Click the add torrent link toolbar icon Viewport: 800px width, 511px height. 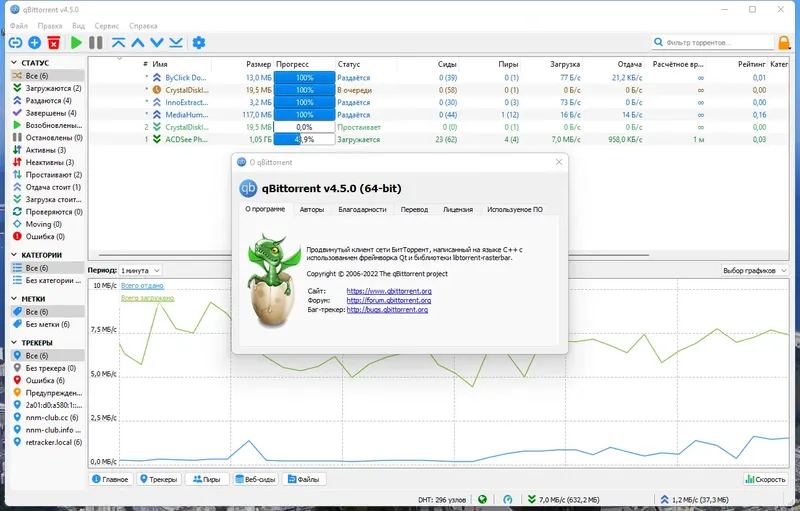point(15,43)
